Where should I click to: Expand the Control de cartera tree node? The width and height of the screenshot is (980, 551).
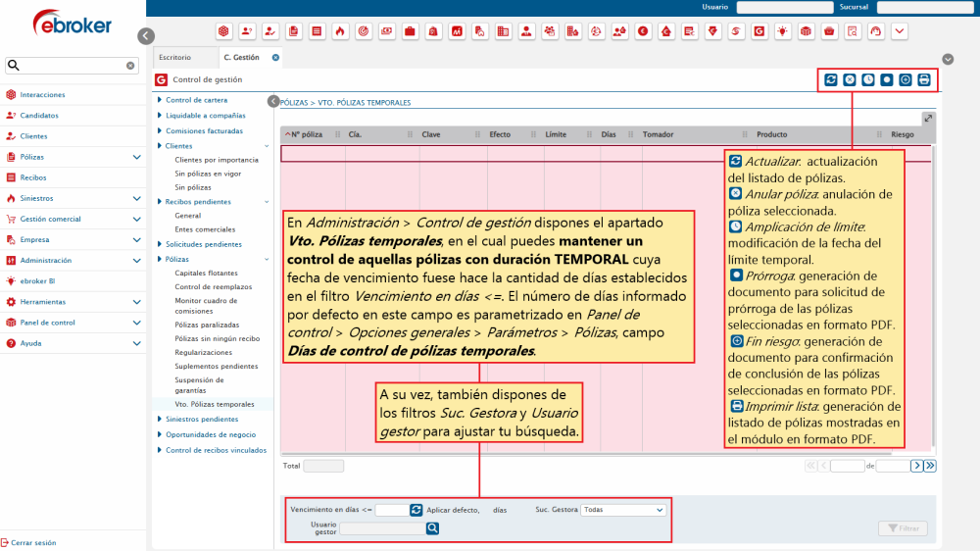[x=160, y=100]
